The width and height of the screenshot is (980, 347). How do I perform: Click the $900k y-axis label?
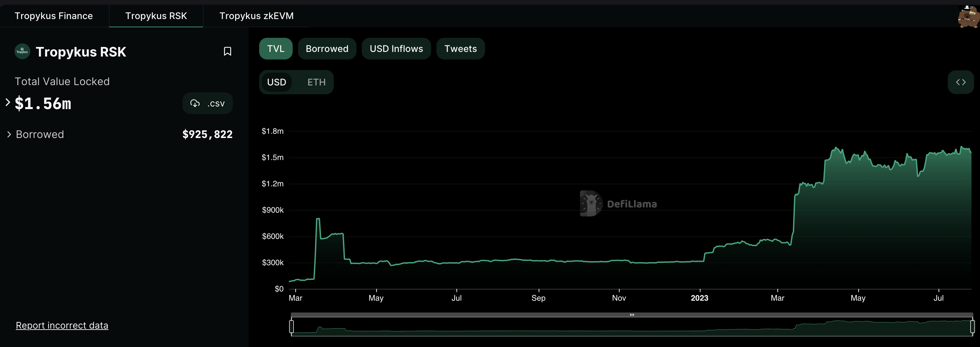click(x=272, y=210)
